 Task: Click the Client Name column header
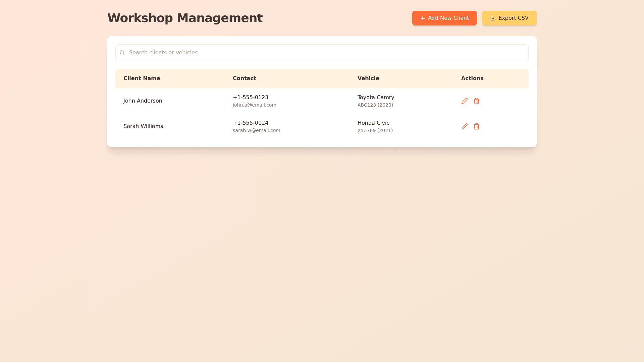(x=142, y=78)
